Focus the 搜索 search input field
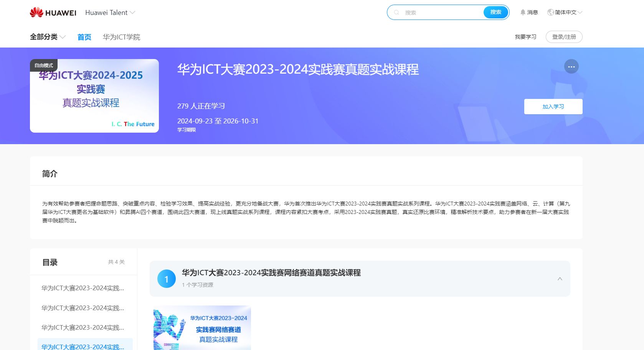 coord(441,12)
